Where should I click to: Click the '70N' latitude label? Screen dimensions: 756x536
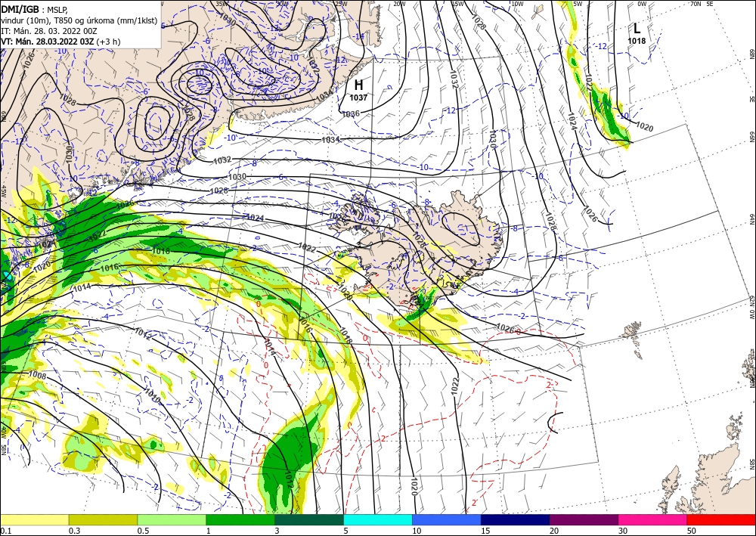point(696,4)
